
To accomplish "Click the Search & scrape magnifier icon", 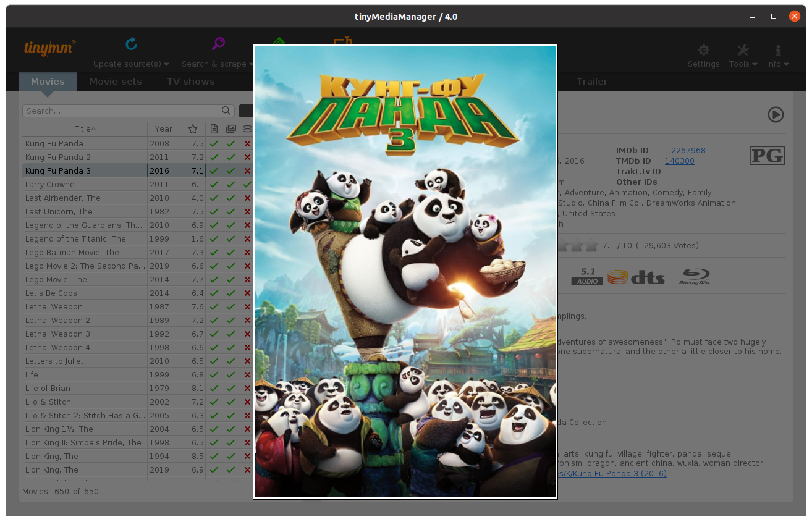I will click(x=218, y=44).
